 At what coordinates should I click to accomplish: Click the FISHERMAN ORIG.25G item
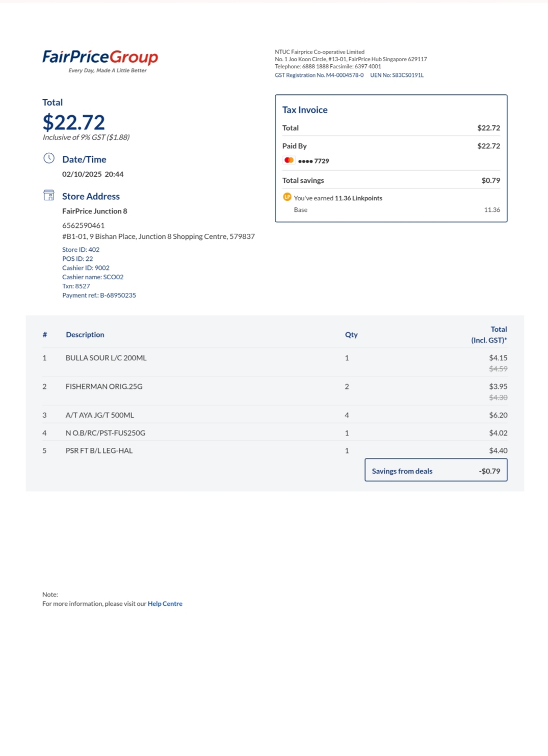(x=104, y=387)
